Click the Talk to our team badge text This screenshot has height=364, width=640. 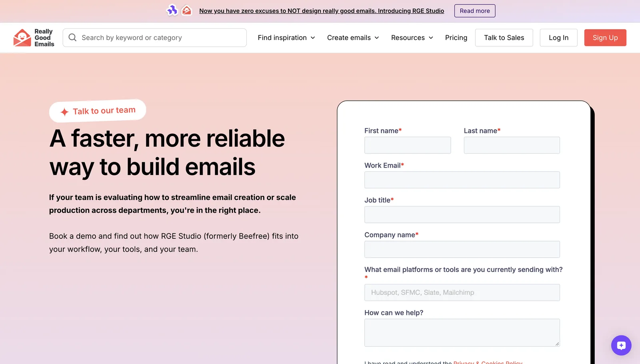[x=104, y=111]
